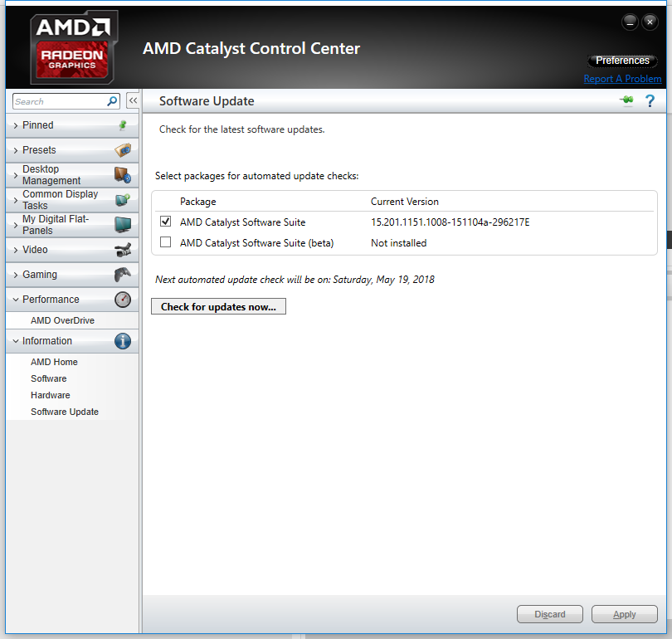Expand the Presets section chevron

(16, 150)
